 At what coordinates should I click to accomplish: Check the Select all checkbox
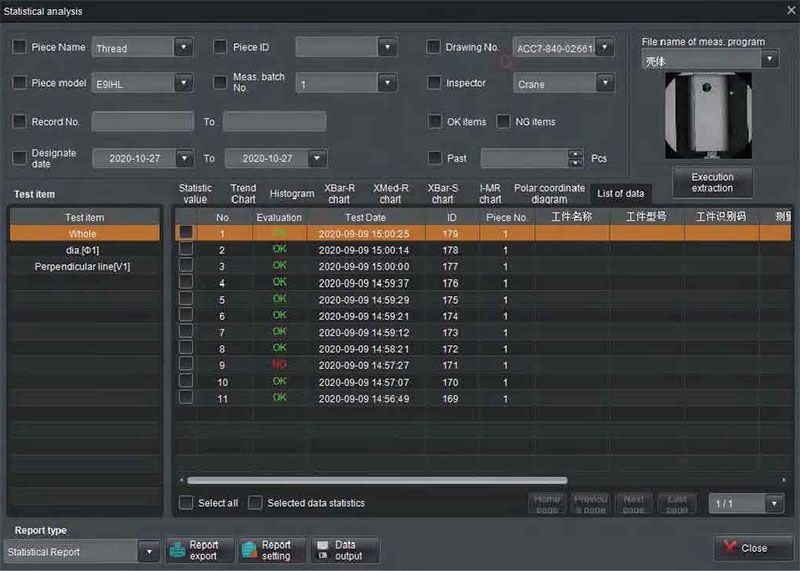pos(186,503)
